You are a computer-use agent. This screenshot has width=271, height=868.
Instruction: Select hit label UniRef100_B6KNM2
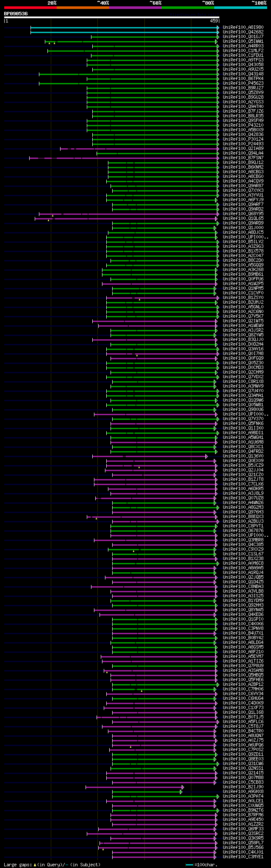243,167
